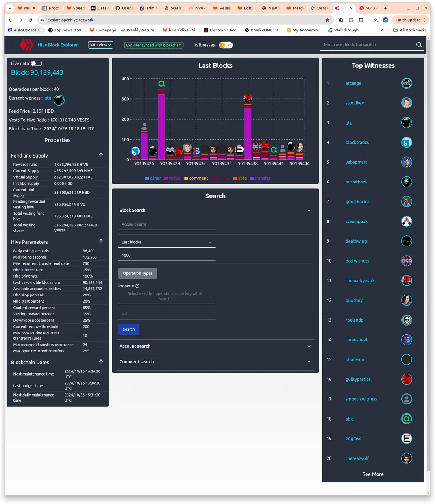435x504 pixels.
Task: Click the search magnifier icon
Action: coord(419,45)
